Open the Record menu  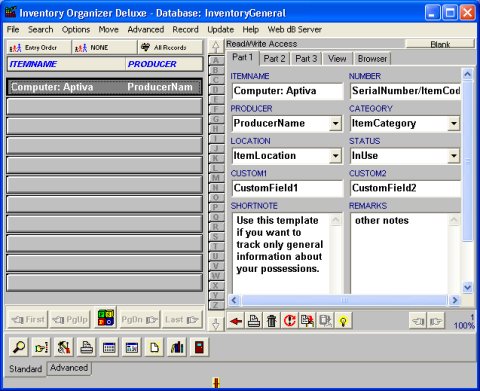pyautogui.click(x=185, y=29)
